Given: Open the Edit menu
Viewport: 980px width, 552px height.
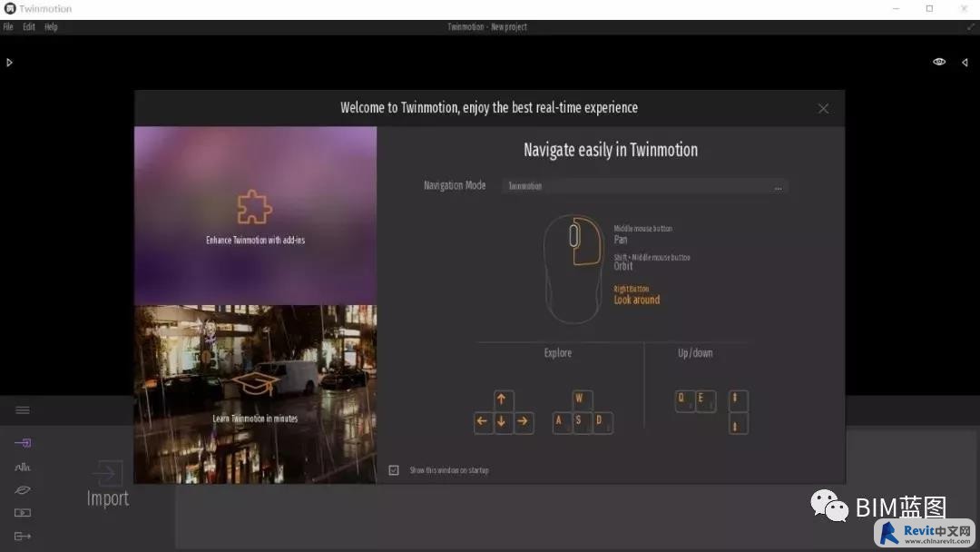Looking at the screenshot, I should tap(29, 27).
